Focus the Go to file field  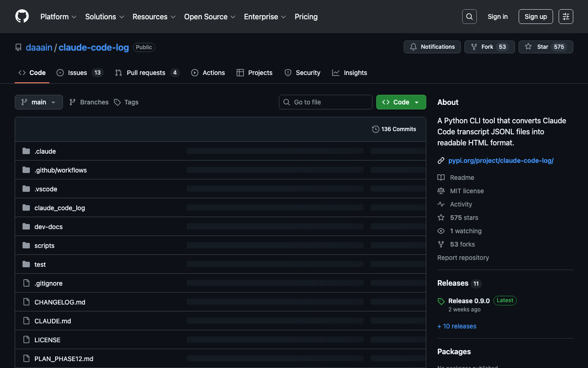click(x=325, y=102)
